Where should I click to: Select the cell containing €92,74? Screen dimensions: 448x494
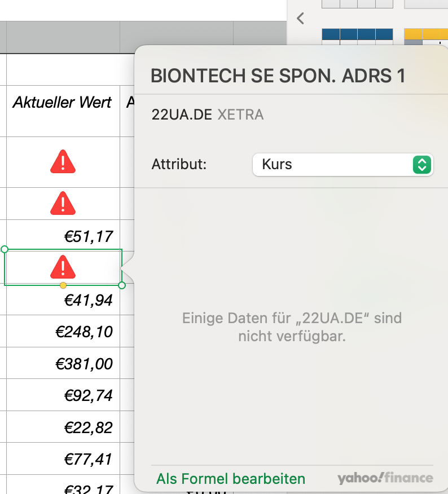point(63,395)
